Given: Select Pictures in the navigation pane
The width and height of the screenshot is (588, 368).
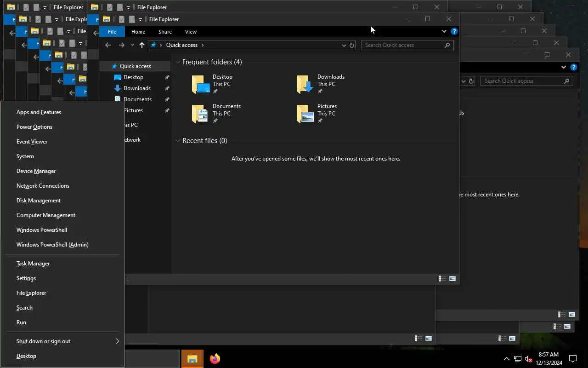Looking at the screenshot, I should (133, 110).
